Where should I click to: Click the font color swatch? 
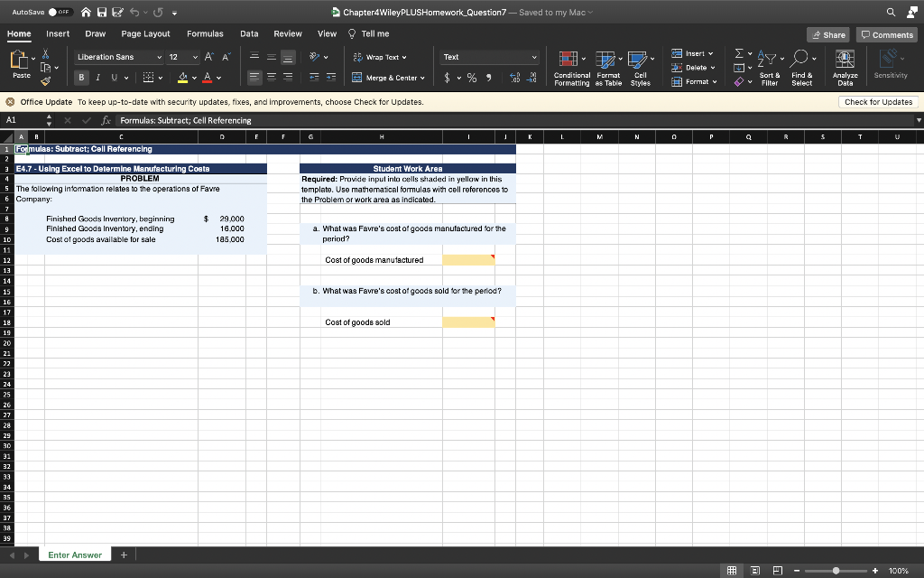click(x=207, y=78)
